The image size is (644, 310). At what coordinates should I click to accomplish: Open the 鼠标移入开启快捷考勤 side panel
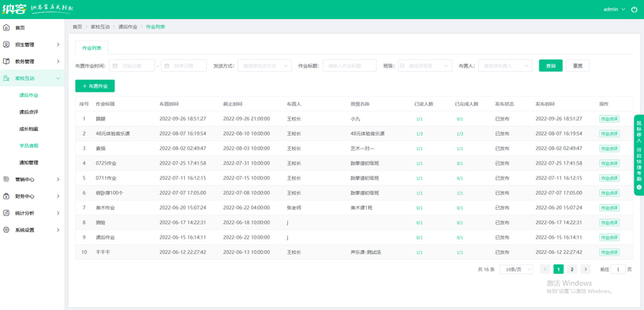pyautogui.click(x=639, y=155)
